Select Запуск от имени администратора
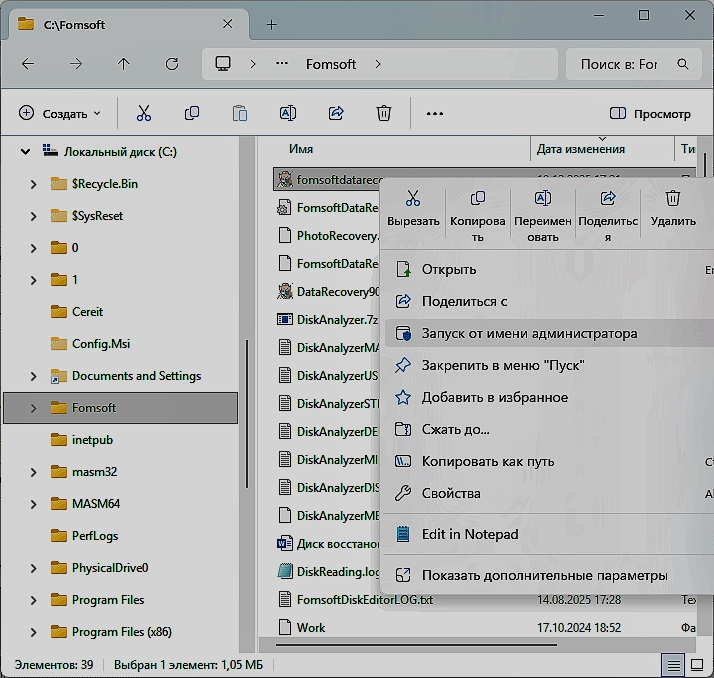 pos(551,333)
